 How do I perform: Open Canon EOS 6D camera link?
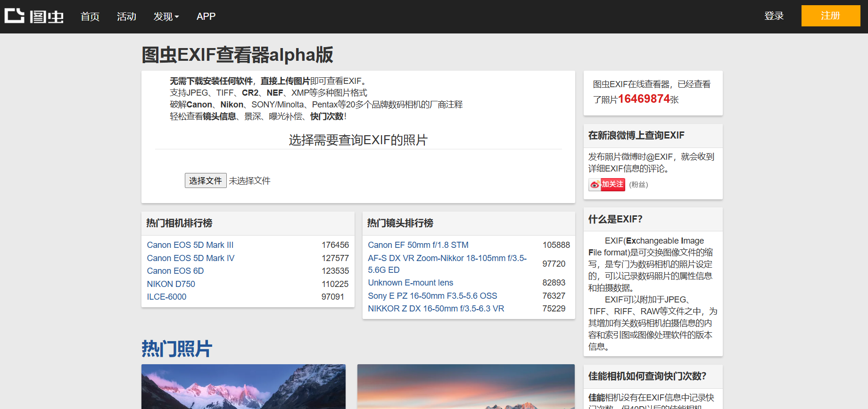coord(175,271)
